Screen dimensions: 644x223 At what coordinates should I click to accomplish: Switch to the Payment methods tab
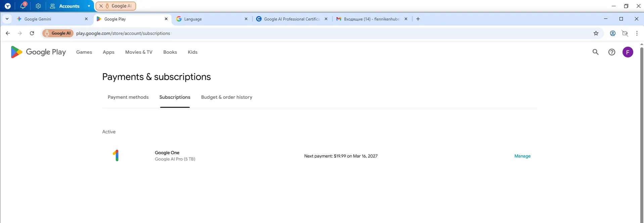128,97
